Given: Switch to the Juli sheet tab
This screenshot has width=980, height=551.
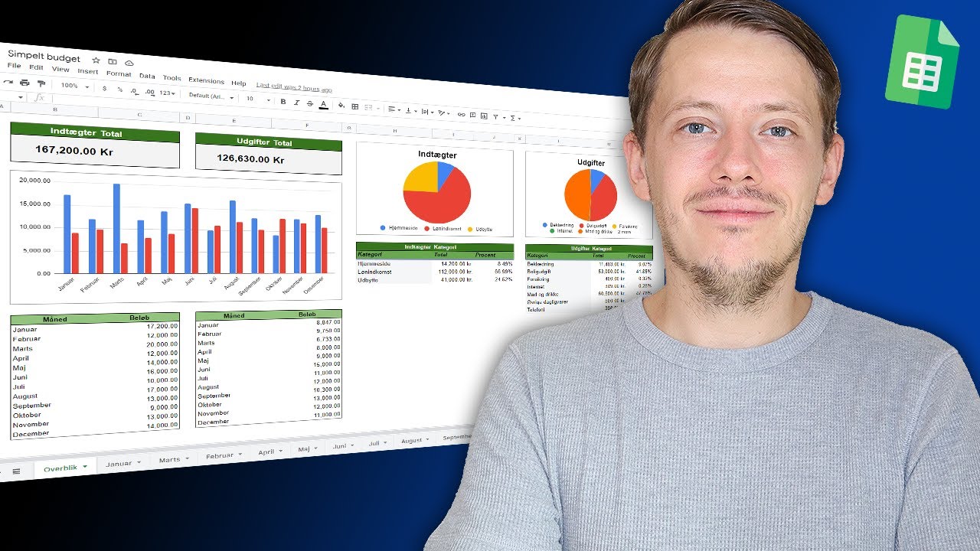Looking at the screenshot, I should 374,443.
